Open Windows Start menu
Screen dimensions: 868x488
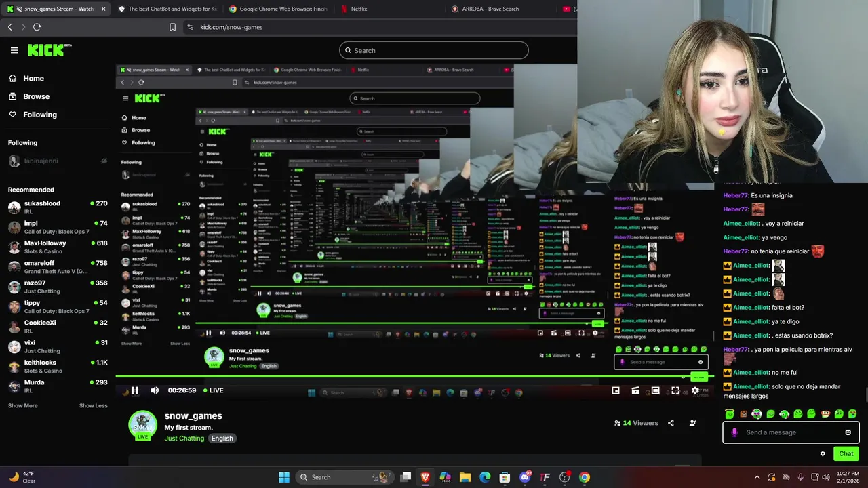pyautogui.click(x=284, y=477)
